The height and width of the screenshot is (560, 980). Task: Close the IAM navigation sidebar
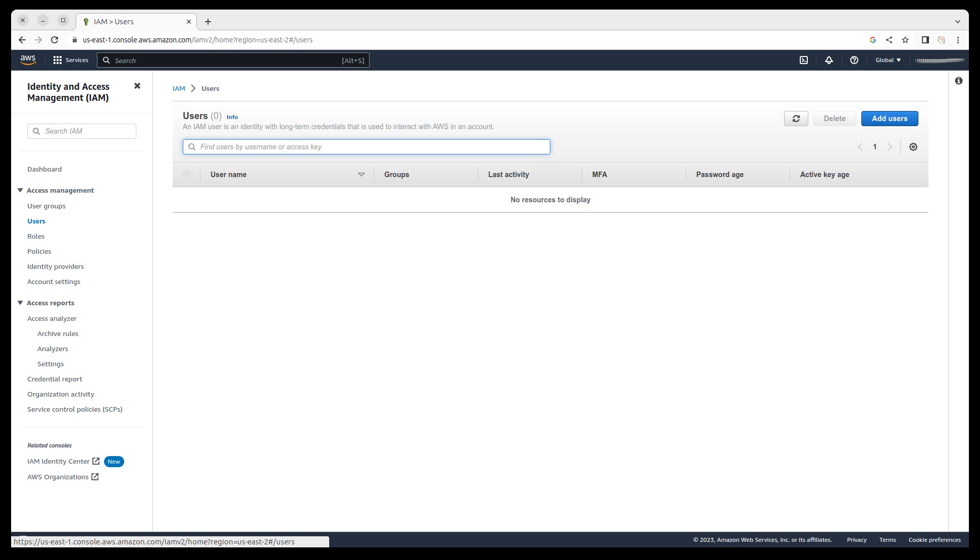tap(137, 86)
